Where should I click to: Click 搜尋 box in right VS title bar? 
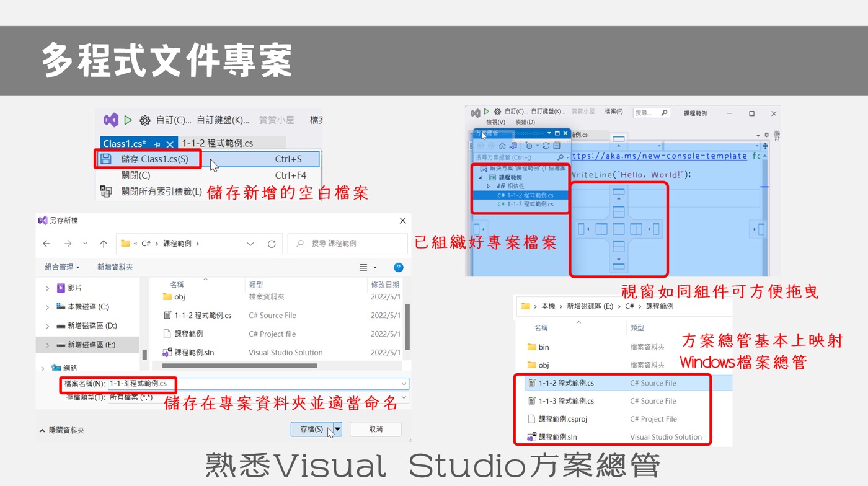[x=652, y=113]
